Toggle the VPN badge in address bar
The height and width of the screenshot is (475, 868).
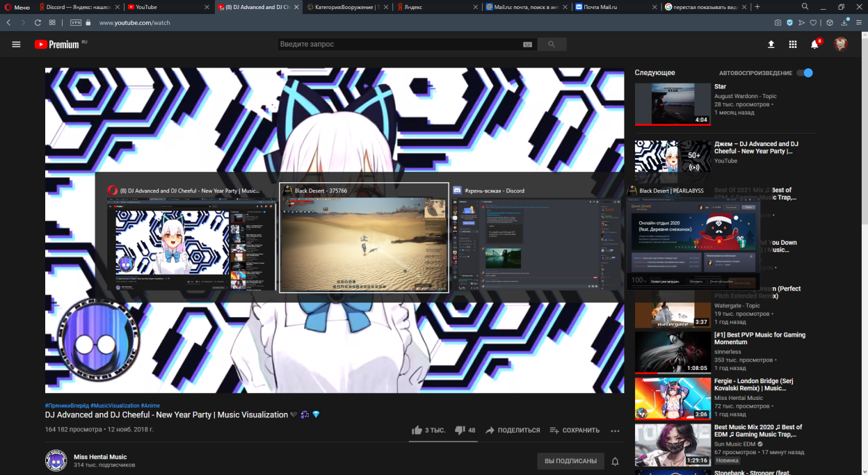[76, 22]
